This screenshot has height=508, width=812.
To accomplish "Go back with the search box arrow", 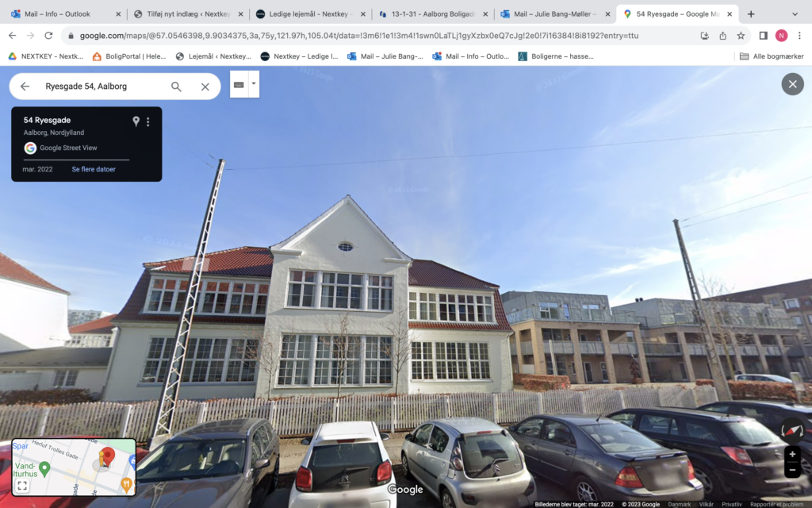I will [x=25, y=87].
